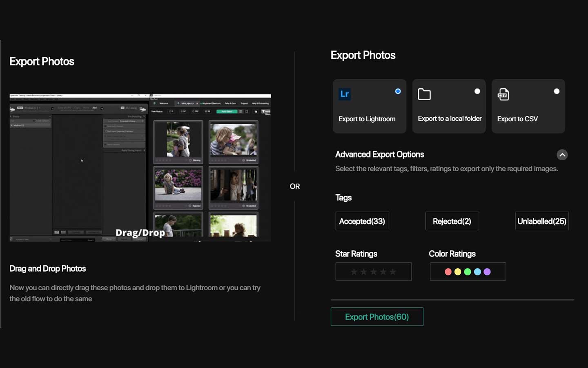Viewport: 588px width, 368px height.
Task: Select the fifth star rating
Action: coord(393,271)
